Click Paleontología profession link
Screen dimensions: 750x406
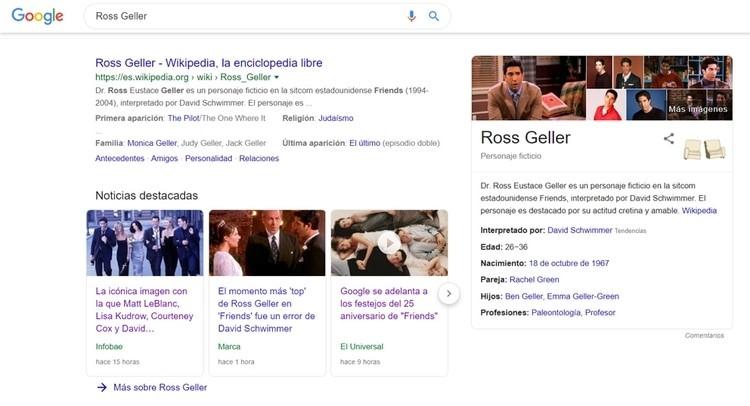pyautogui.click(x=556, y=312)
